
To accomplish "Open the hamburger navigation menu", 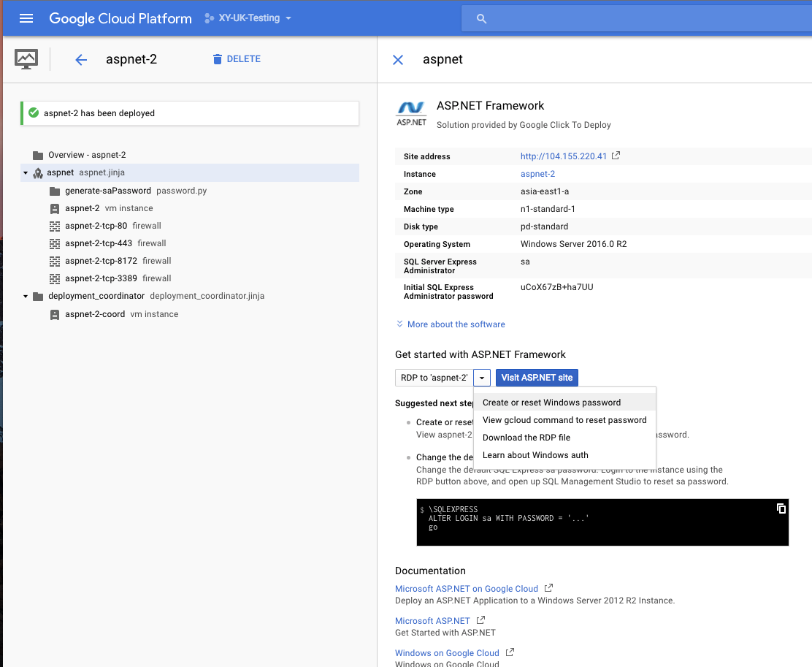I will (26, 18).
